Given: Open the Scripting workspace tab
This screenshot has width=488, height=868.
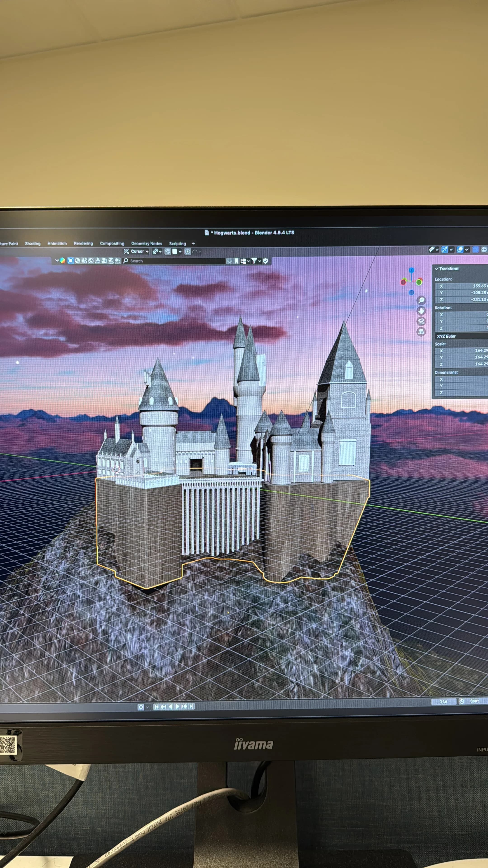Looking at the screenshot, I should [x=178, y=244].
